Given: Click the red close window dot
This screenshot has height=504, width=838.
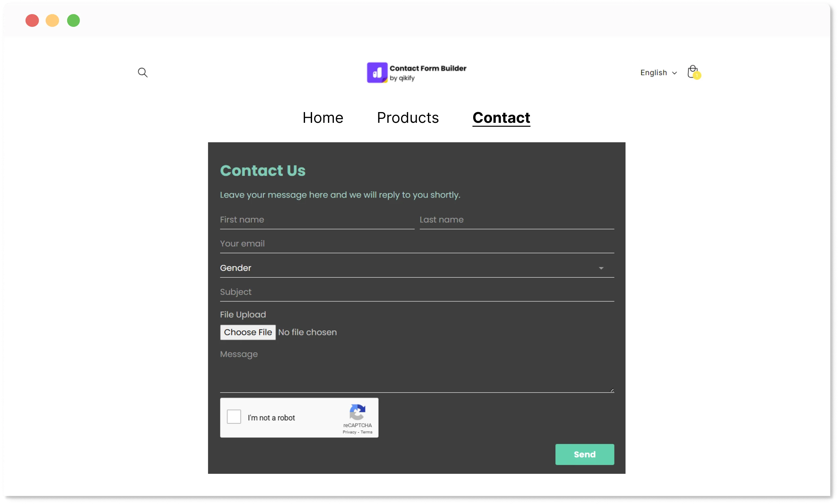Looking at the screenshot, I should (x=32, y=20).
